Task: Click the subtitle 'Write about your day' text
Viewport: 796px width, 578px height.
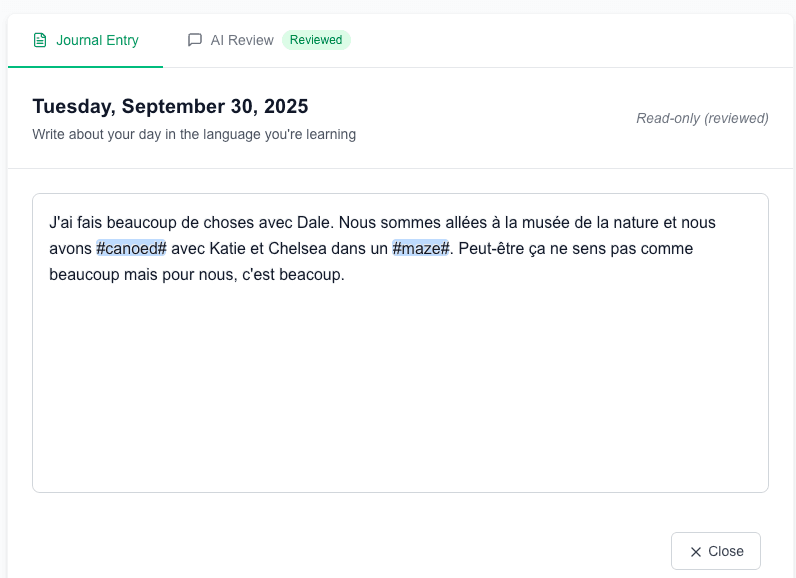Action: [194, 134]
